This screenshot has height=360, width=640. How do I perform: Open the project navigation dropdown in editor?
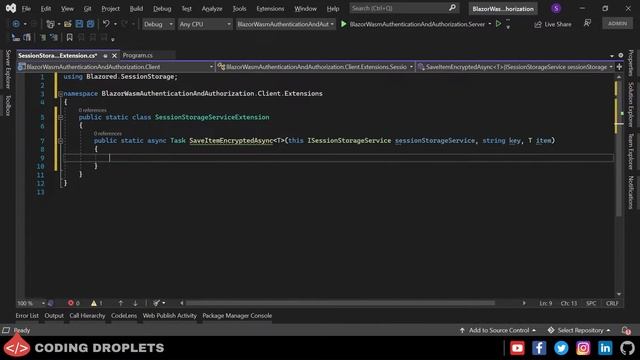(116, 67)
